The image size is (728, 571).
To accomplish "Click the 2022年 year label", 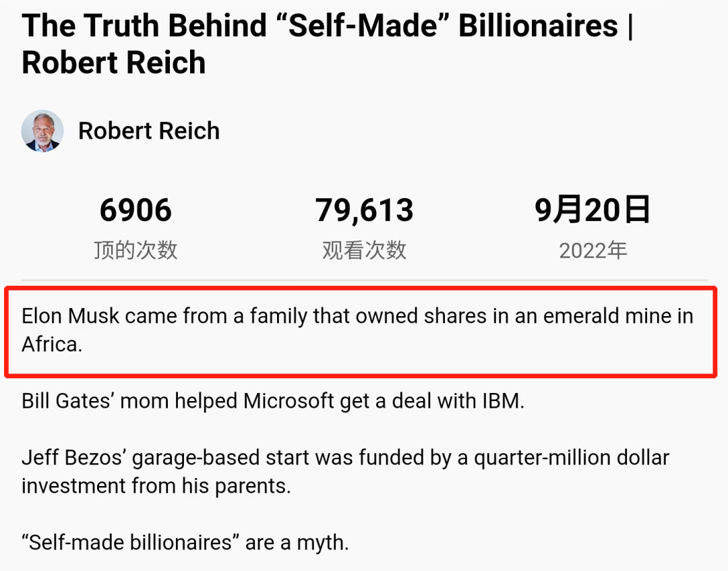I will (593, 250).
